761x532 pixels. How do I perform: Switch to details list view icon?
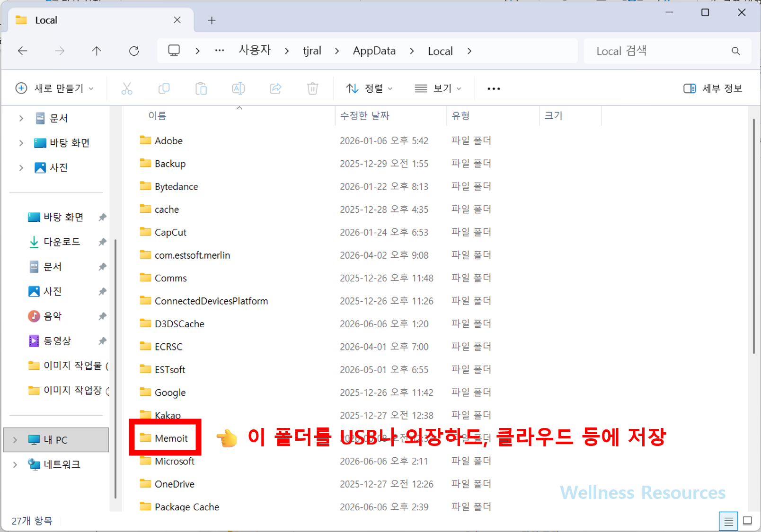click(728, 521)
